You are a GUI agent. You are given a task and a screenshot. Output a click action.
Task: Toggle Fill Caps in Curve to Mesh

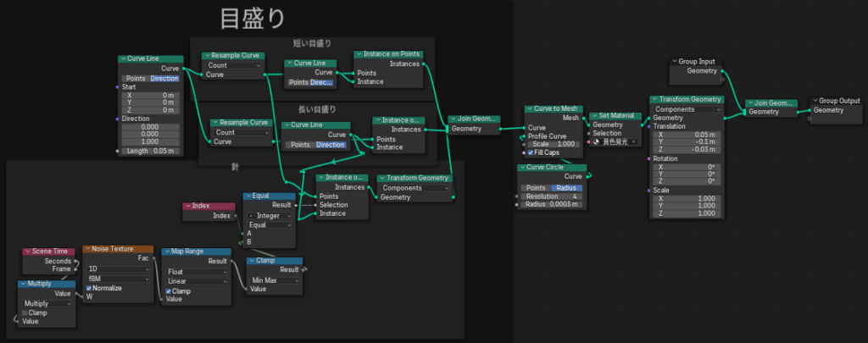(x=531, y=153)
